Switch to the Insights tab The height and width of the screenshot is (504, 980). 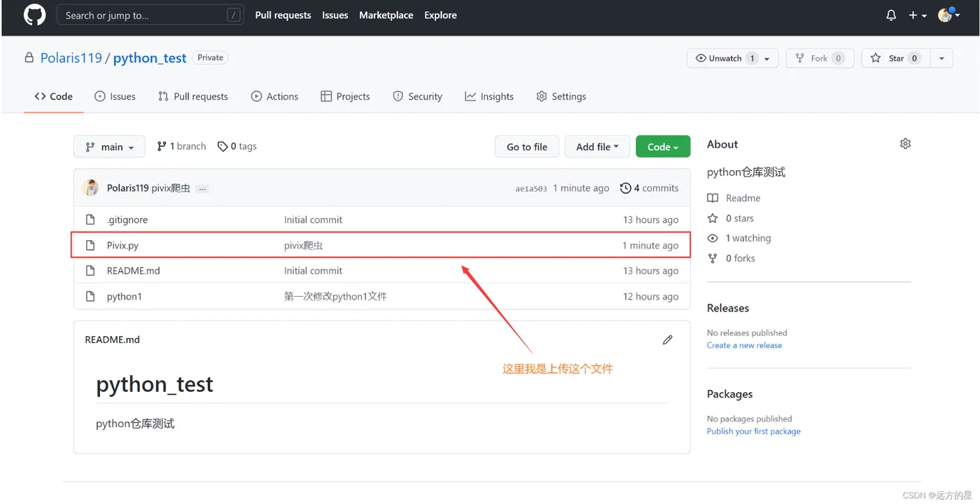coord(489,97)
